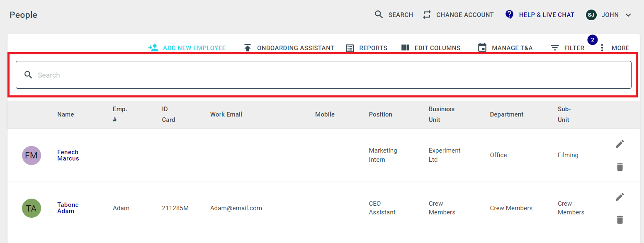Click the FM avatar thumbnail
Screen dimensions: 644x243
32,156
